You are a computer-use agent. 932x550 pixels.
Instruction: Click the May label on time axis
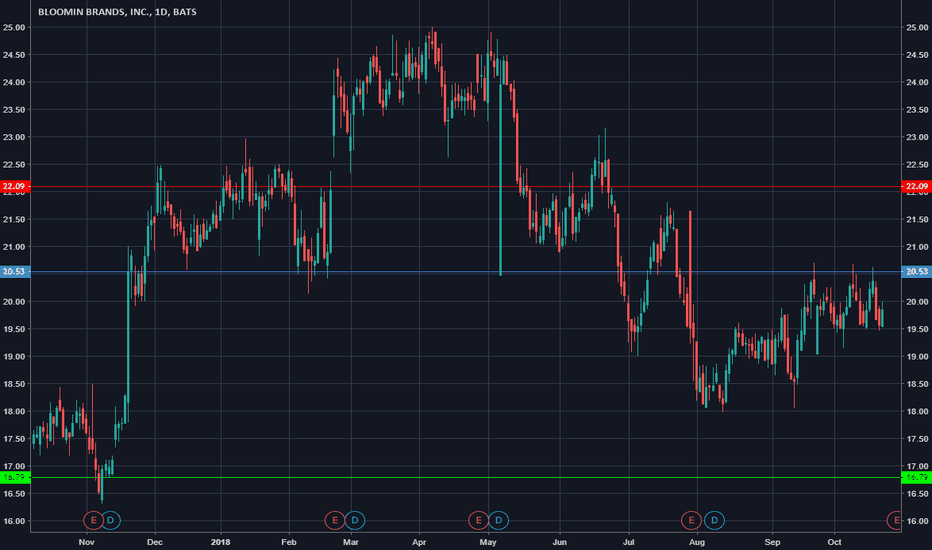coord(488,542)
